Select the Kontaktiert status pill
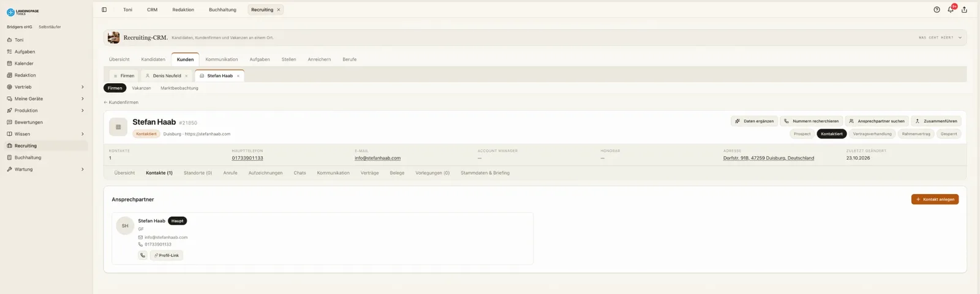 tap(832, 134)
